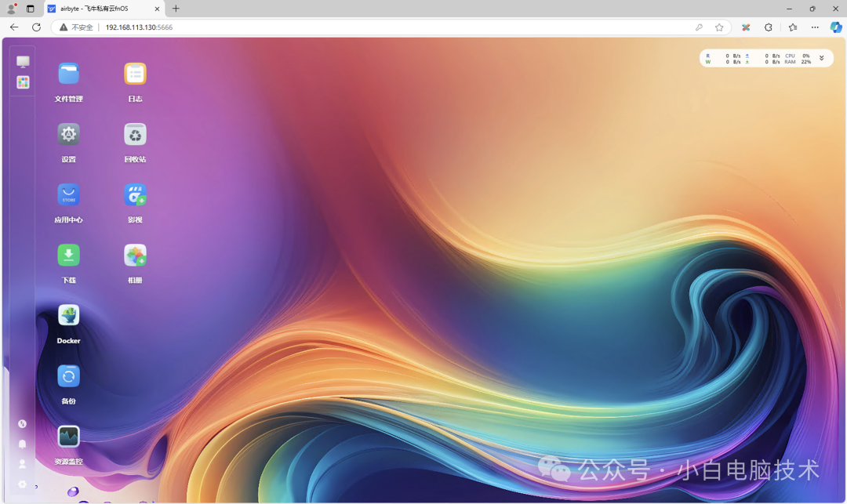Image resolution: width=847 pixels, height=504 pixels.
Task: Open the Favorites list icon
Action: pyautogui.click(x=792, y=27)
